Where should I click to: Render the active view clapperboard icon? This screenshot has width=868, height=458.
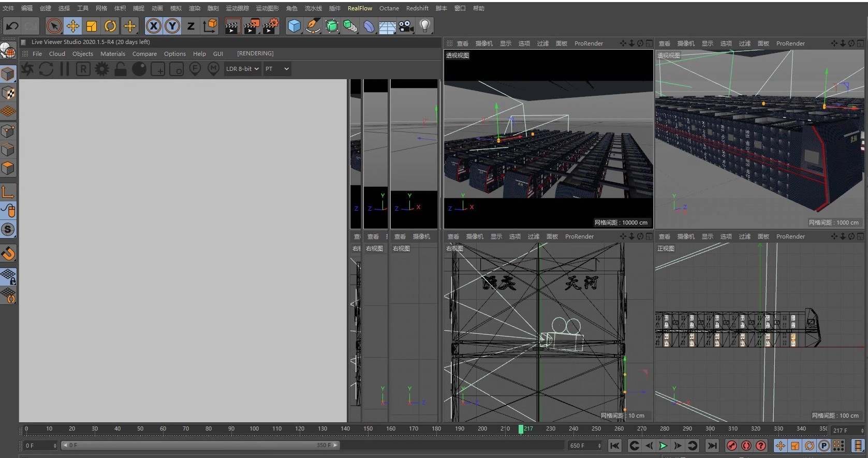coord(232,26)
